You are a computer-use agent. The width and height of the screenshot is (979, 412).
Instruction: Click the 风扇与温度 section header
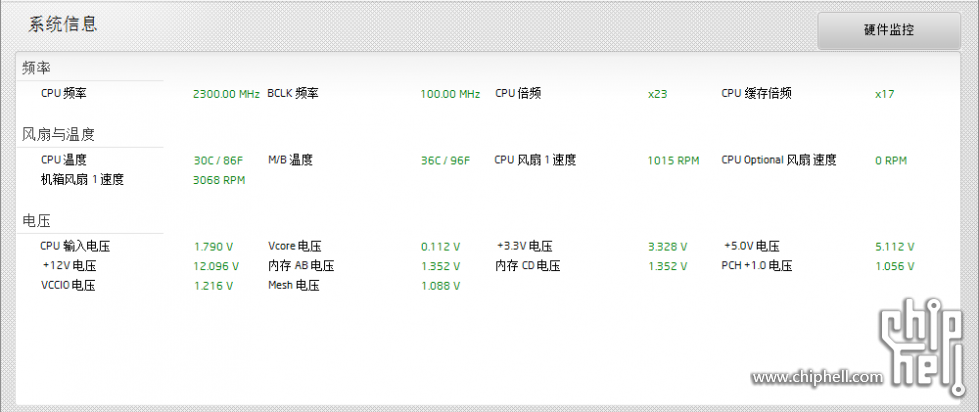(58, 134)
